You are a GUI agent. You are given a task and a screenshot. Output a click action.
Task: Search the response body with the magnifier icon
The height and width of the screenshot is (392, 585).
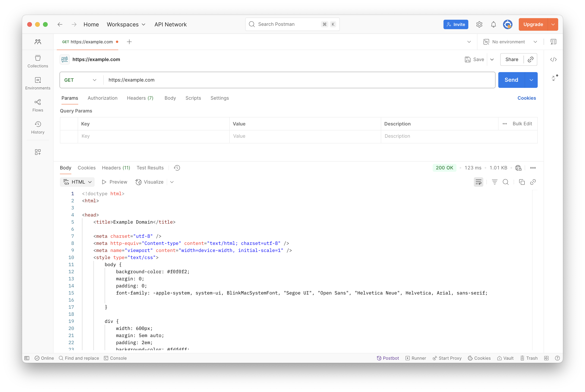pyautogui.click(x=505, y=182)
